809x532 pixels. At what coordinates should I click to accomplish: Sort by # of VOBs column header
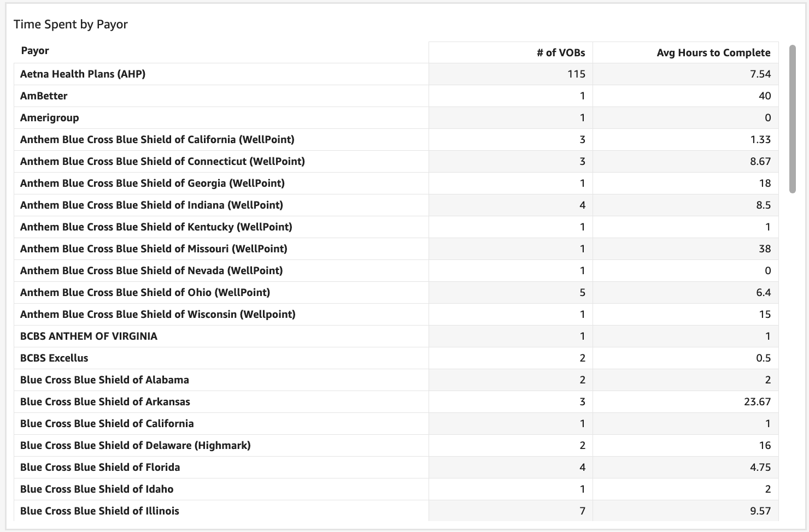pos(560,52)
